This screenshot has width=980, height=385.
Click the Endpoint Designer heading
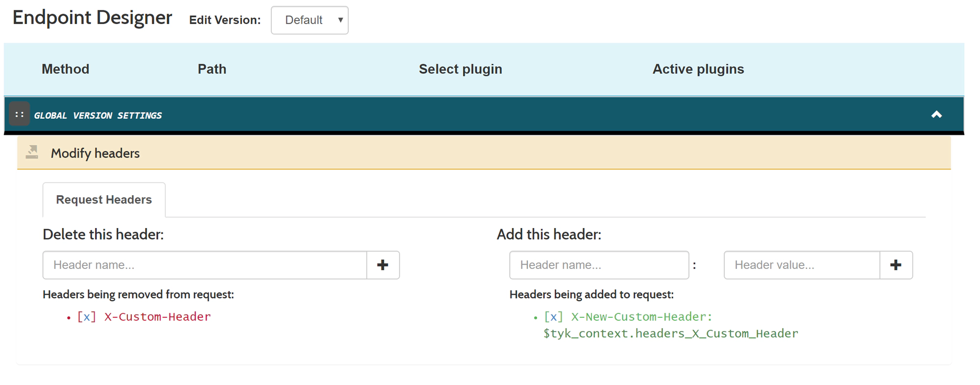[x=92, y=18]
